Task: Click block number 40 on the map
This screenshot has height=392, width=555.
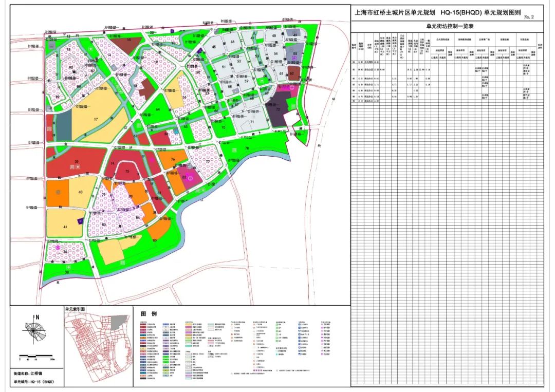Action: [x=80, y=192]
